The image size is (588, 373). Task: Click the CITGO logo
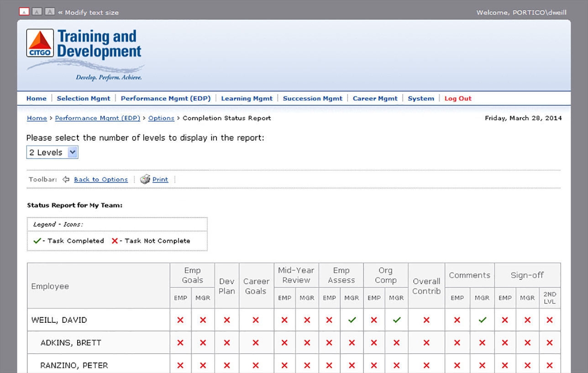point(40,43)
